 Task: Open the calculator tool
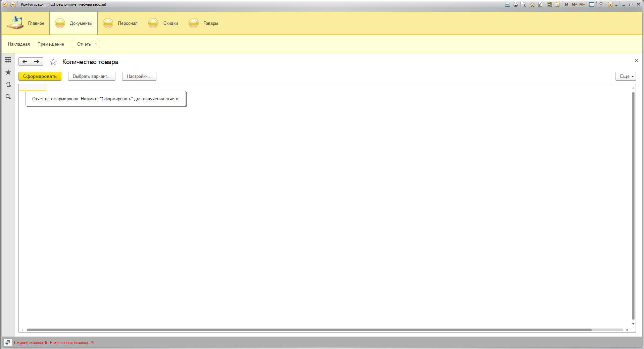549,4
